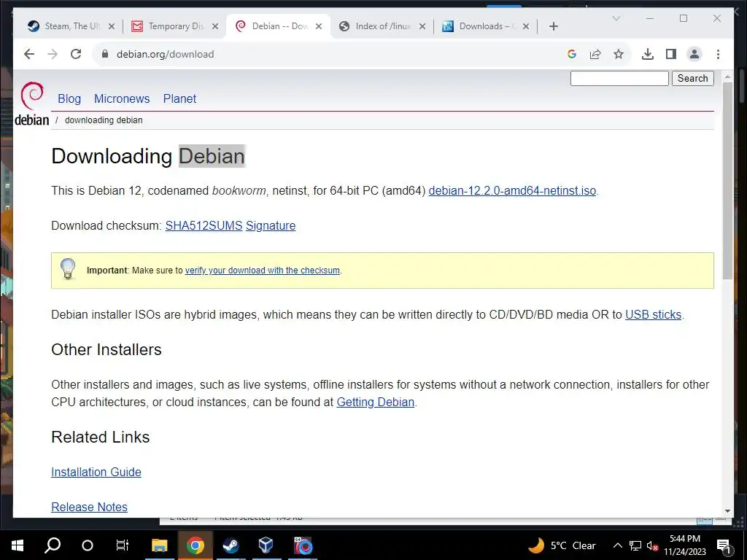Bookmark this page with the star icon

[619, 54]
